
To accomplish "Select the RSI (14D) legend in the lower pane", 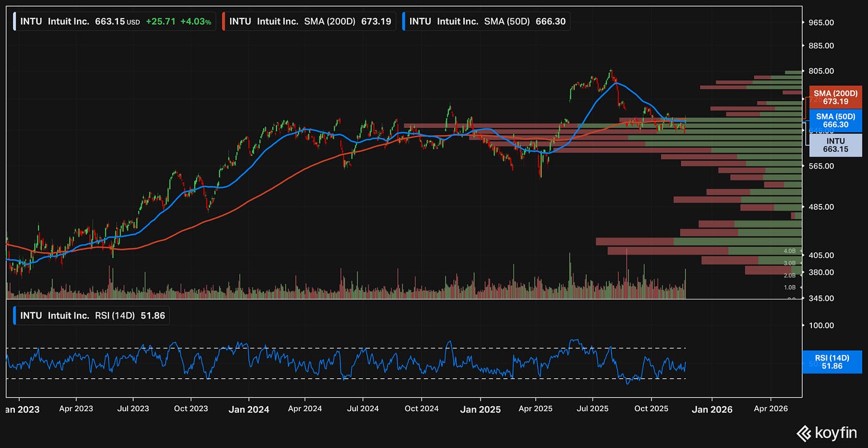I will point(91,316).
